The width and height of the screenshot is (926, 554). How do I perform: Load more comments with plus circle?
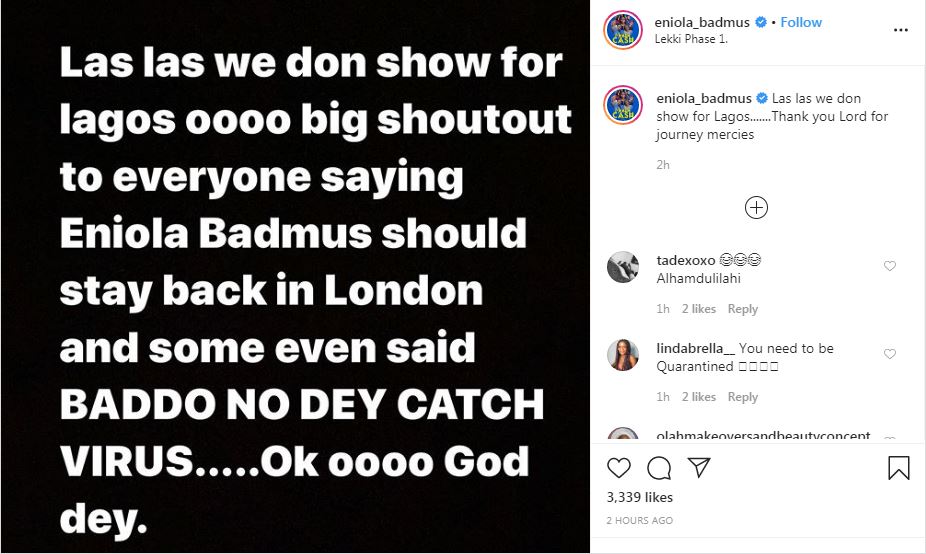coord(757,207)
